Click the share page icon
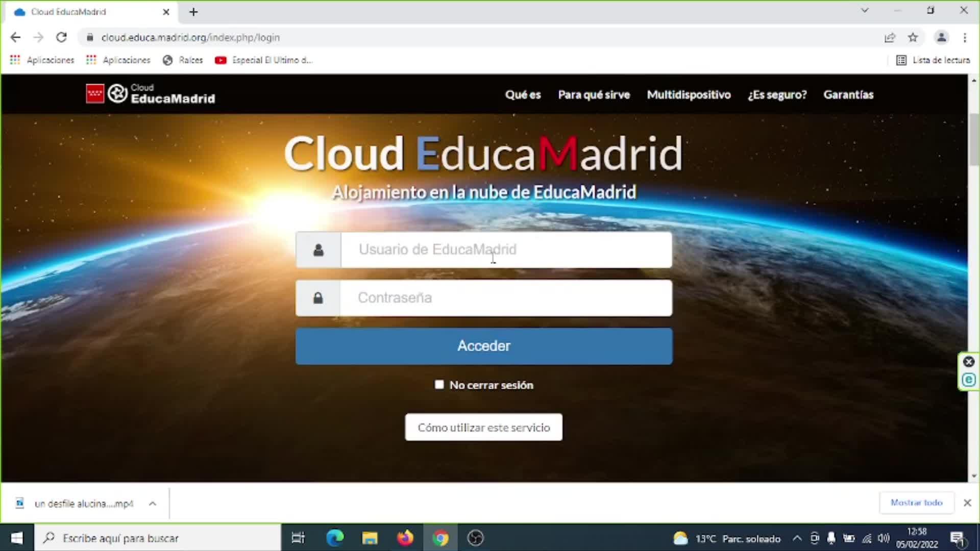Viewport: 980px width, 551px height. click(890, 37)
